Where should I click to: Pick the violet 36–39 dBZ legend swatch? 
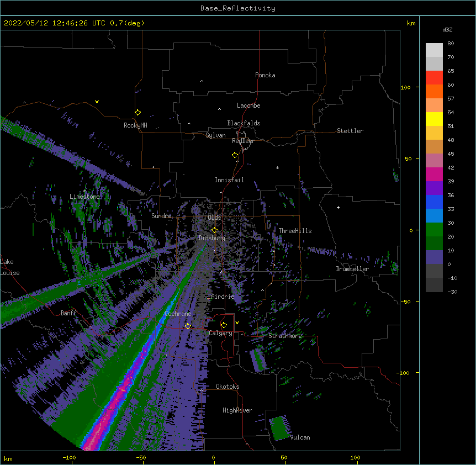(x=434, y=188)
